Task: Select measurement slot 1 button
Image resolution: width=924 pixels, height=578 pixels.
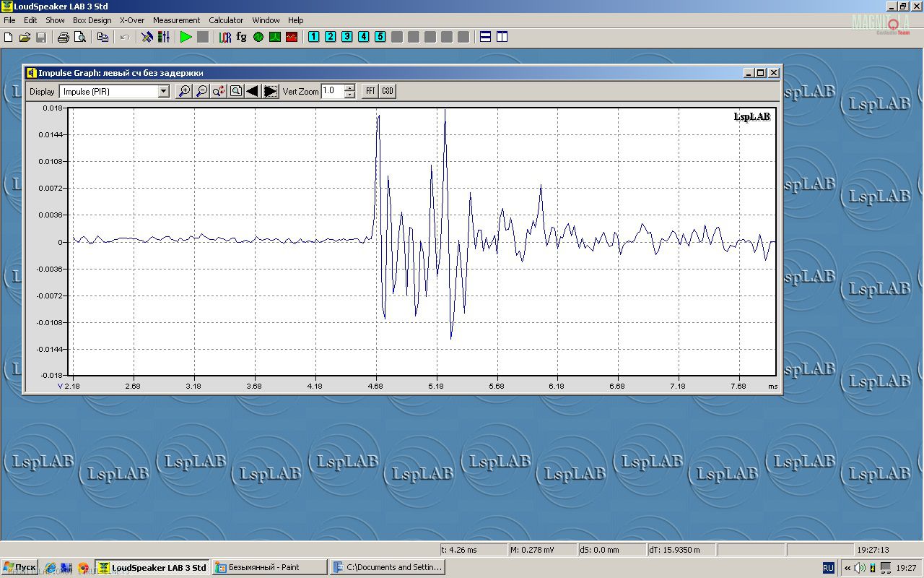Action: pyautogui.click(x=313, y=37)
